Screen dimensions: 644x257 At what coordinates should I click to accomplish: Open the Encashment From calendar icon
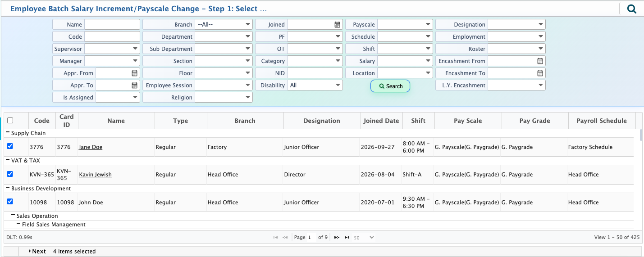540,61
